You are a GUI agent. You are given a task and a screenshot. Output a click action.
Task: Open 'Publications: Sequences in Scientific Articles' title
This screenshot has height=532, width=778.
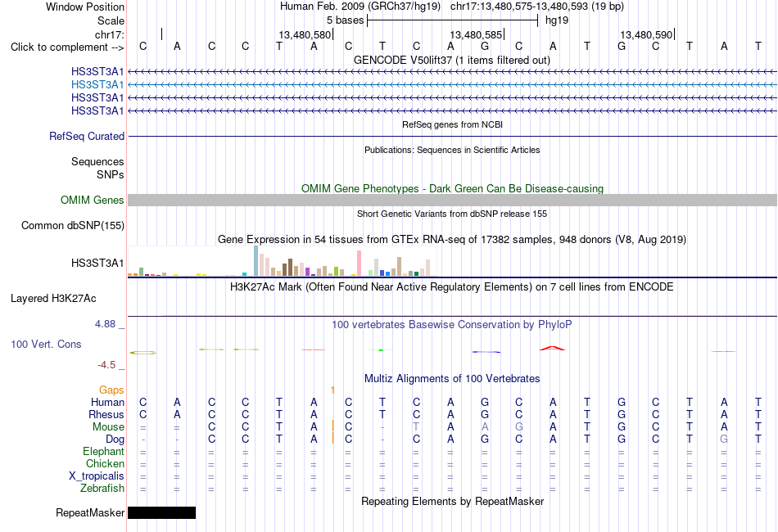coord(452,150)
